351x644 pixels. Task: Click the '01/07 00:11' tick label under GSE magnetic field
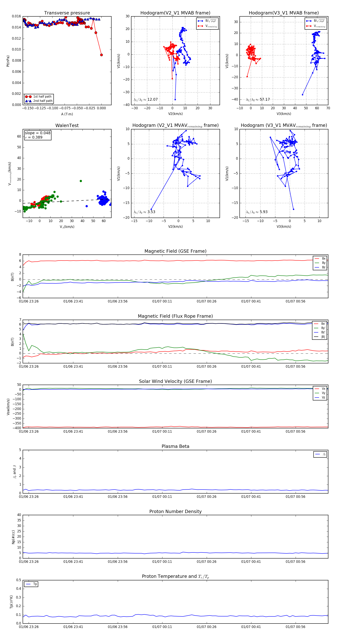[162, 301]
